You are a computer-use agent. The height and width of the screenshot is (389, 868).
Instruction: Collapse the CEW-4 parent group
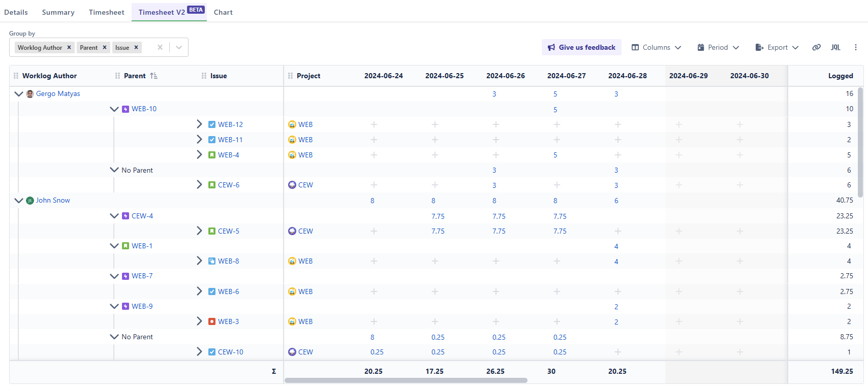(x=114, y=215)
